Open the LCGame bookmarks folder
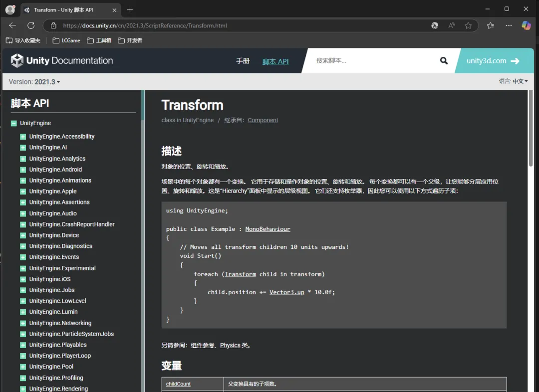 (x=66, y=40)
